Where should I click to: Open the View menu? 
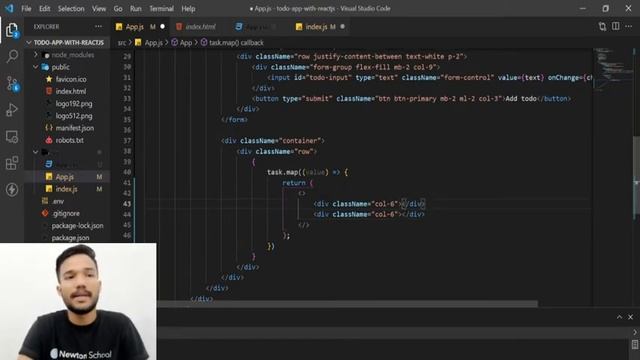click(99, 9)
